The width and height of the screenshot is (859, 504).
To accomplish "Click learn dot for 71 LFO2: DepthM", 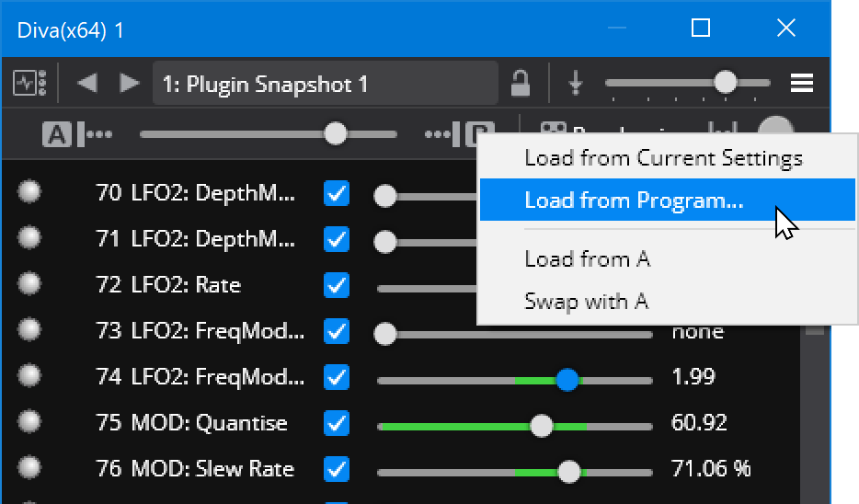I will 29,238.
